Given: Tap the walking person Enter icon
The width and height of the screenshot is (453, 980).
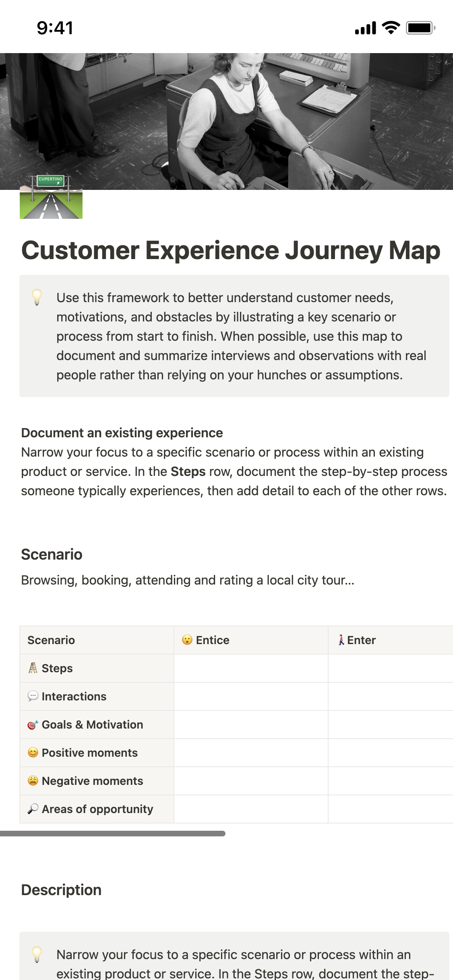Looking at the screenshot, I should tap(341, 640).
